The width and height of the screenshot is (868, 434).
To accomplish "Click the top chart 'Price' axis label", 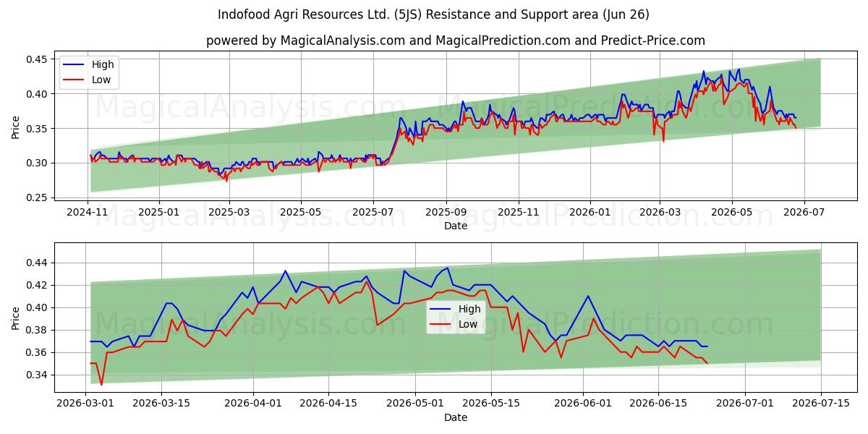I will click(16, 127).
